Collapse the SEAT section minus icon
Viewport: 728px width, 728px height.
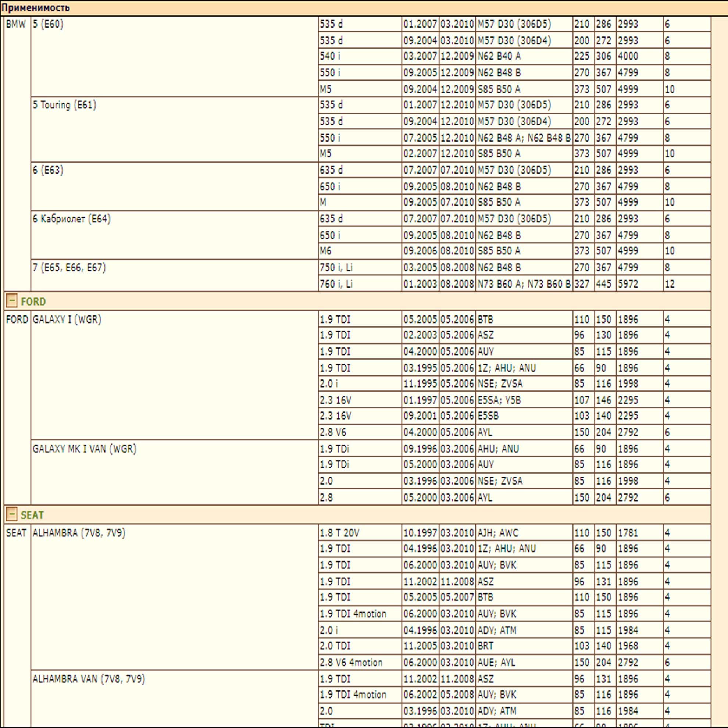12,514
